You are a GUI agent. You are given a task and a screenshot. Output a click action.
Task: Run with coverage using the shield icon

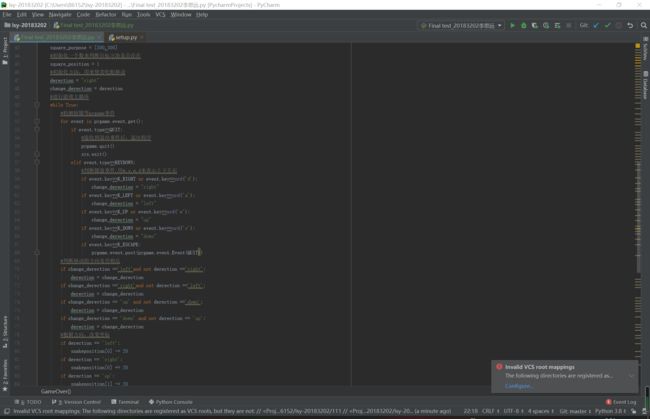pos(535,25)
